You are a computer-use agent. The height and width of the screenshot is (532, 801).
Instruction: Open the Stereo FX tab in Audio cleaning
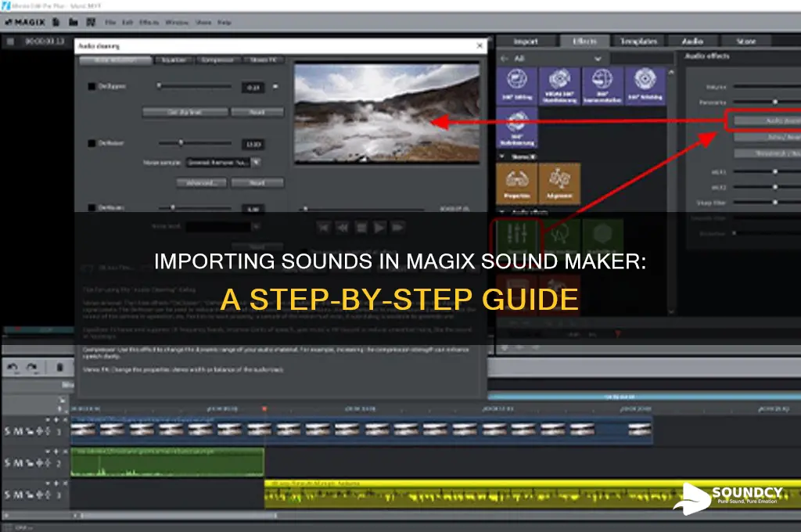(263, 60)
